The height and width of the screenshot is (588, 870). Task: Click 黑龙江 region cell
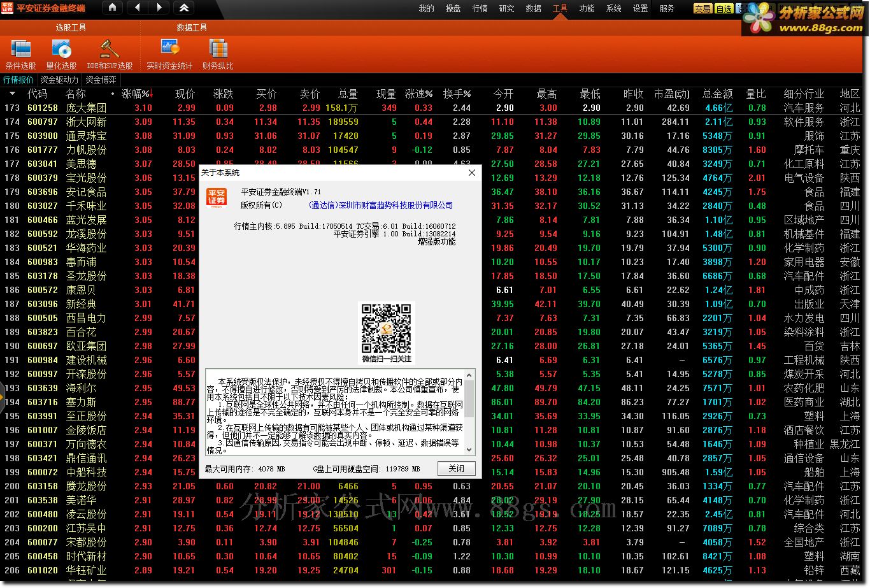pyautogui.click(x=845, y=444)
